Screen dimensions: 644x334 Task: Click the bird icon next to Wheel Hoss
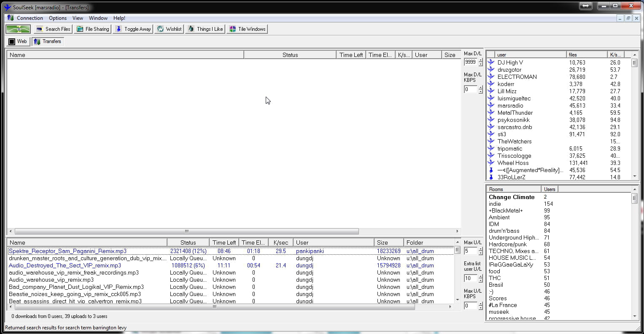[x=491, y=163]
